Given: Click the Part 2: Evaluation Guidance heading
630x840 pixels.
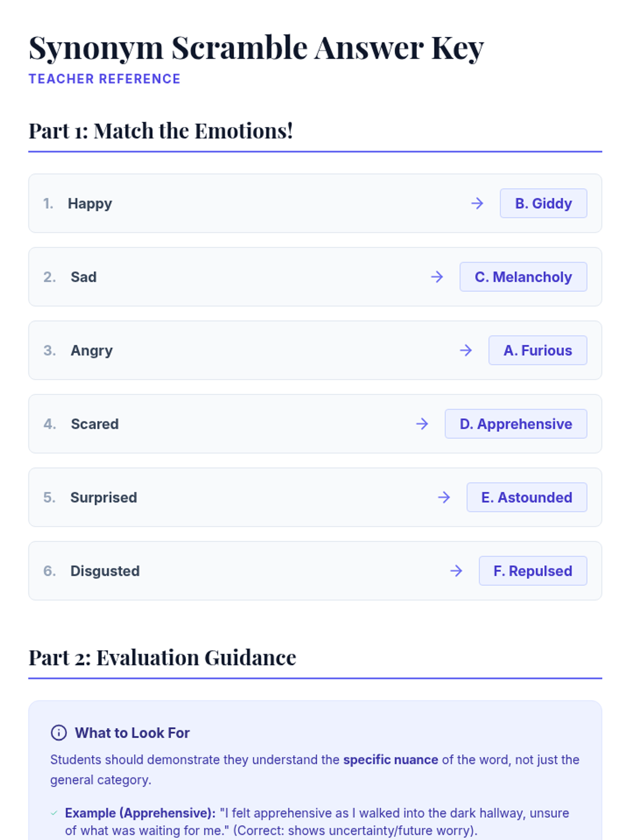Looking at the screenshot, I should point(162,657).
